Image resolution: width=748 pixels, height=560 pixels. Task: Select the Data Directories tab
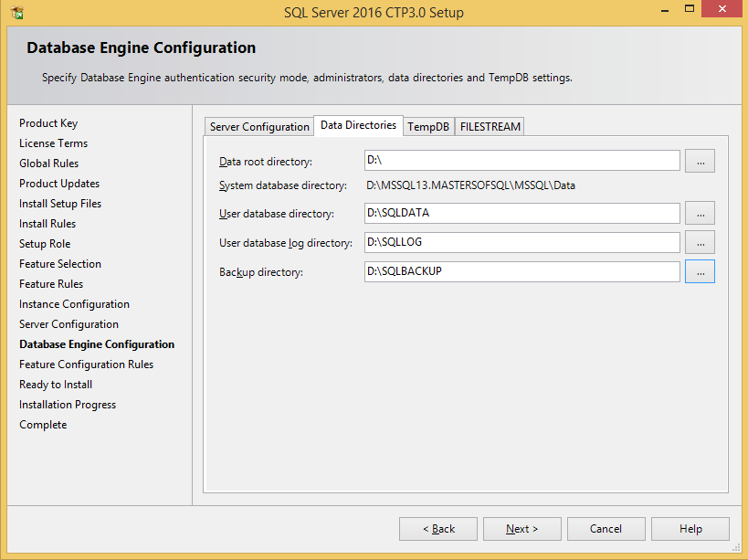[358, 125]
